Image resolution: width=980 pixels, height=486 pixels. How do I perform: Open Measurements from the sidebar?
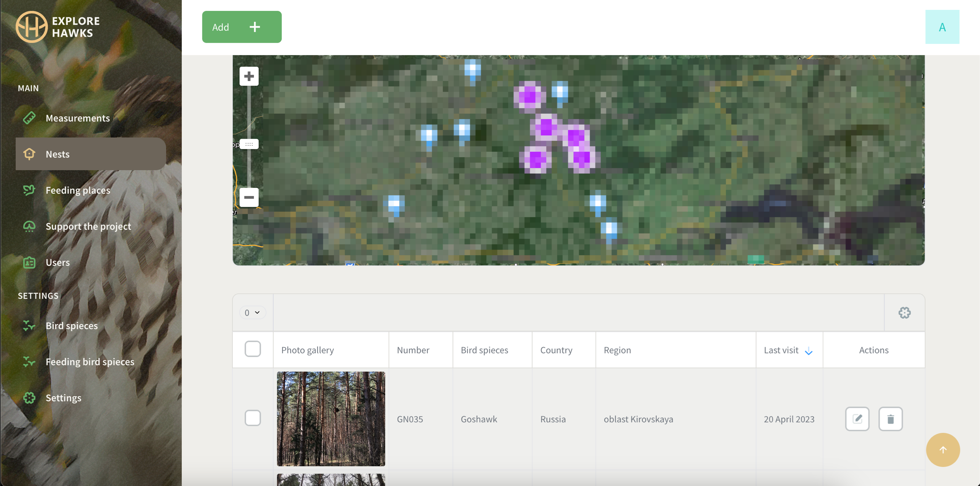tap(90, 118)
